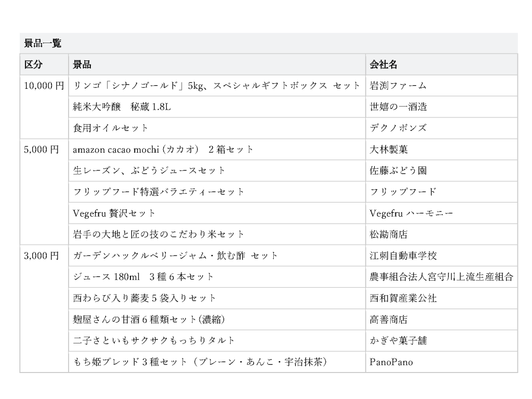532x399 pixels.
Task: Click the 5,000 円 category cell
Action: (44, 192)
